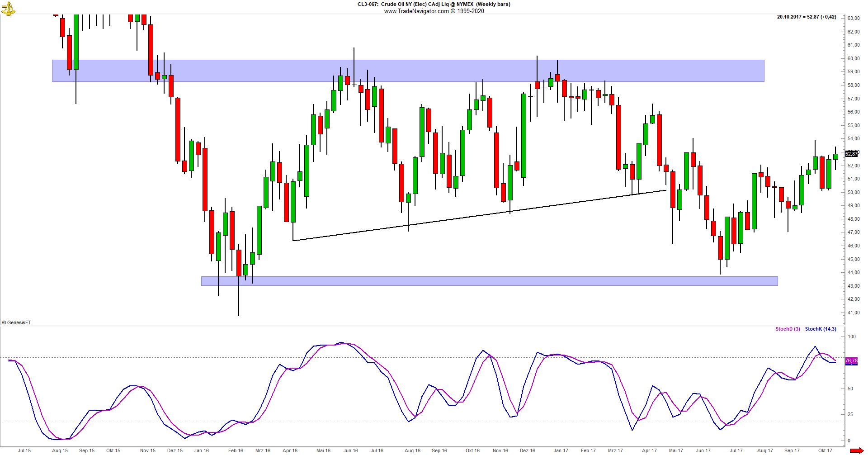Click the Okt.16 date axis label

472,450
